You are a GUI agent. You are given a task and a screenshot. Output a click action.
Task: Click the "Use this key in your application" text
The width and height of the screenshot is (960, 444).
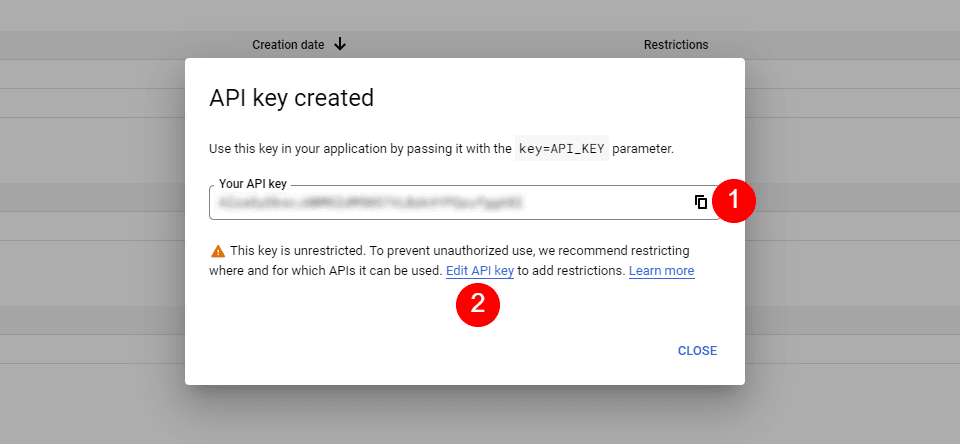pyautogui.click(x=320, y=149)
